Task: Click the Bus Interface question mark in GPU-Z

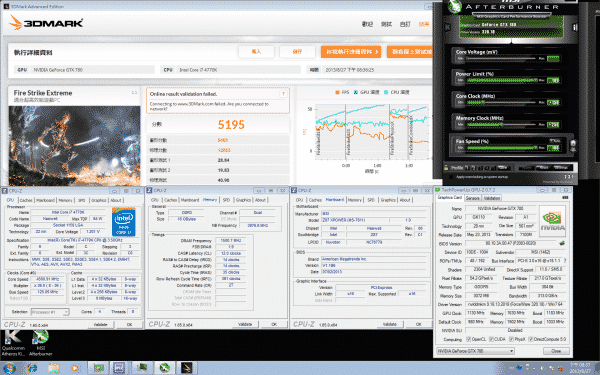Action: coord(565,261)
